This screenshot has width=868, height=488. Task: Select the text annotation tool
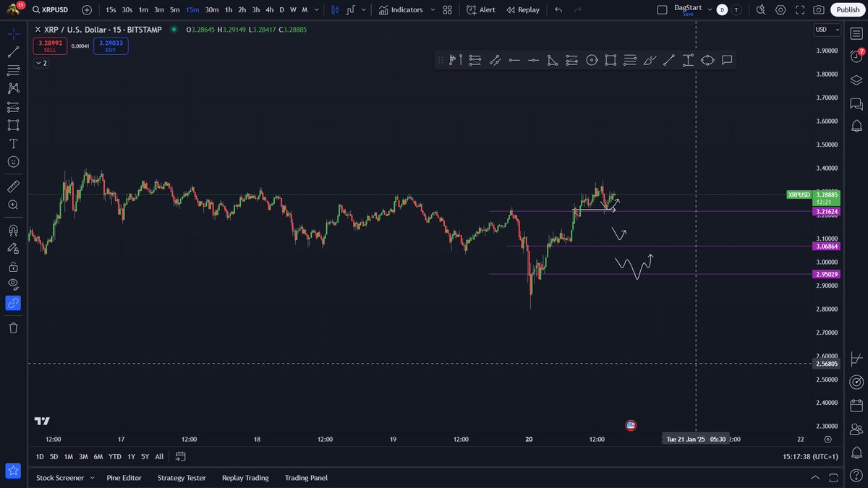click(13, 143)
